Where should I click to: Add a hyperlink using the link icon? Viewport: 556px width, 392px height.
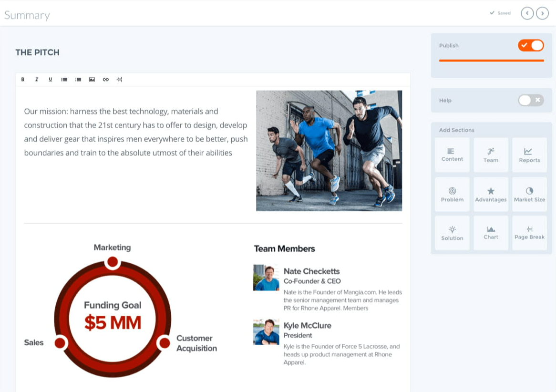coord(105,80)
